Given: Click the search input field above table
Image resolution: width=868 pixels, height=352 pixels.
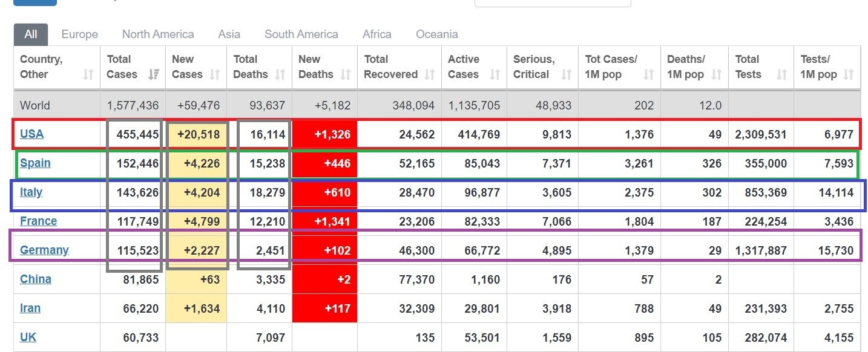Looking at the screenshot, I should [x=553, y=3].
